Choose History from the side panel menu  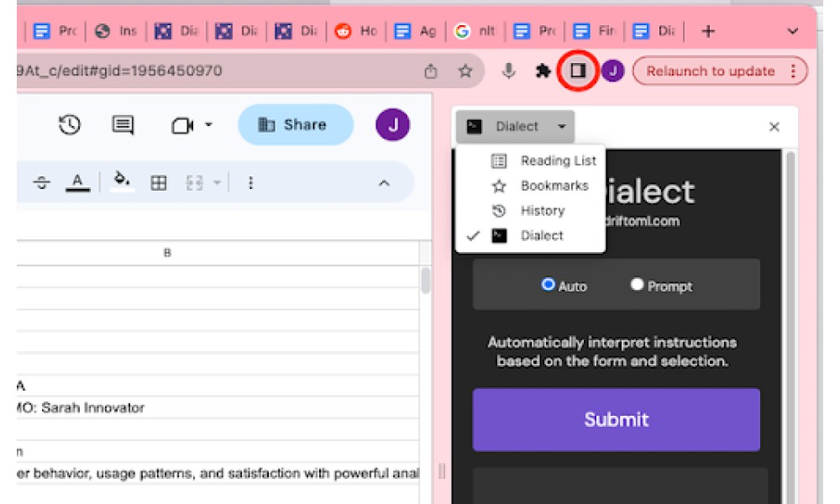click(531, 211)
